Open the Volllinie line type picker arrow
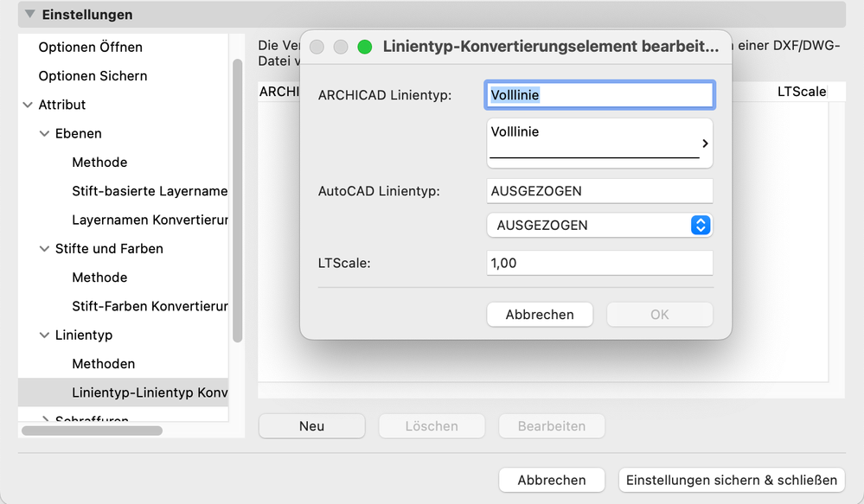Image resolution: width=864 pixels, height=504 pixels. [x=705, y=144]
